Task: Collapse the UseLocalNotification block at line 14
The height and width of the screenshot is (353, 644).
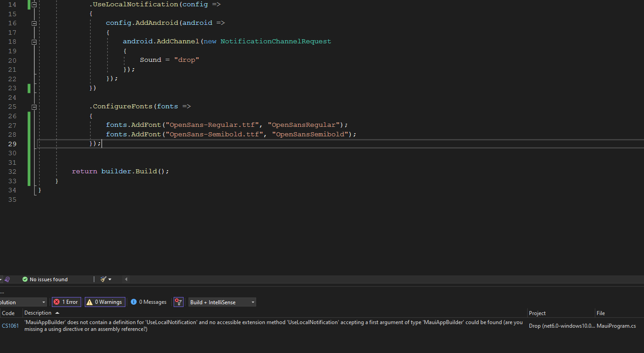Action: (34, 4)
